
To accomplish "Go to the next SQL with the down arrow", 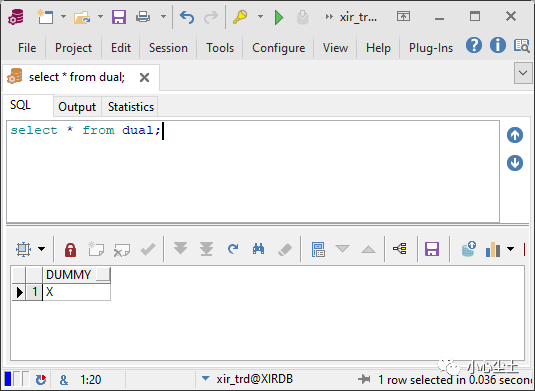I will pyautogui.click(x=515, y=163).
